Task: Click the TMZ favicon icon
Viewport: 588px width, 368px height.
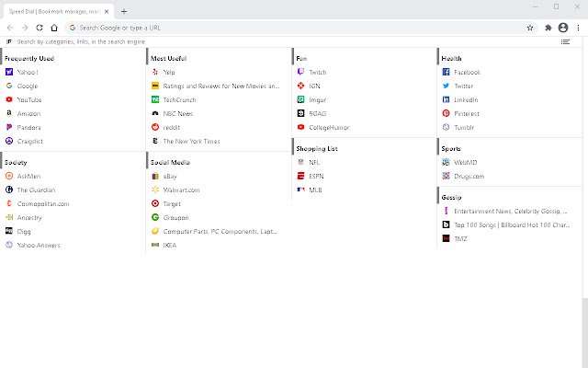Action: pos(446,238)
